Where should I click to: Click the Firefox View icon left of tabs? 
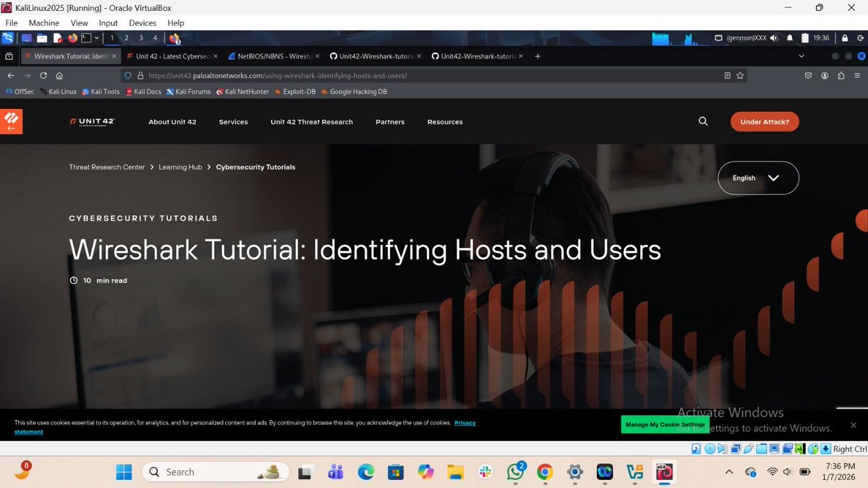point(9,56)
